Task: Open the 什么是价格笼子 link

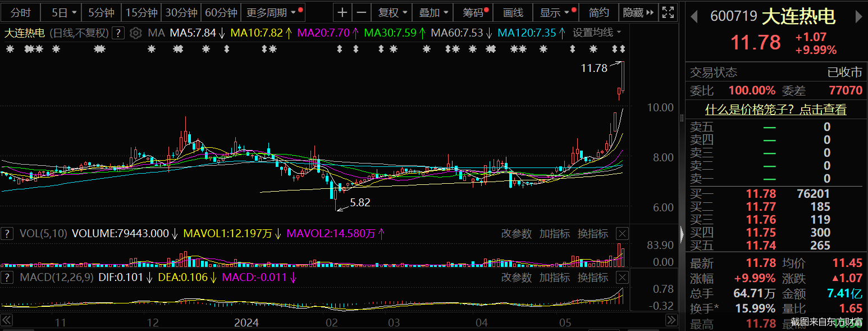Action: tap(776, 110)
